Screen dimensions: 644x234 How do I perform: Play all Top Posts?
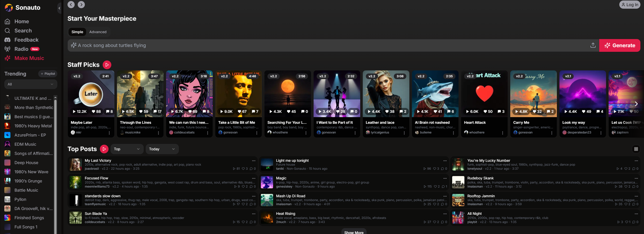point(104,149)
